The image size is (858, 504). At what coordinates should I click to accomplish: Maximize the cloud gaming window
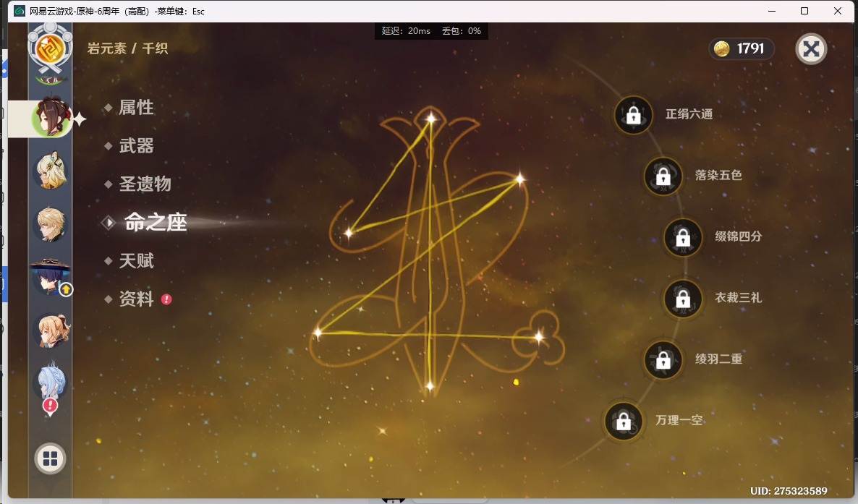coord(804,11)
